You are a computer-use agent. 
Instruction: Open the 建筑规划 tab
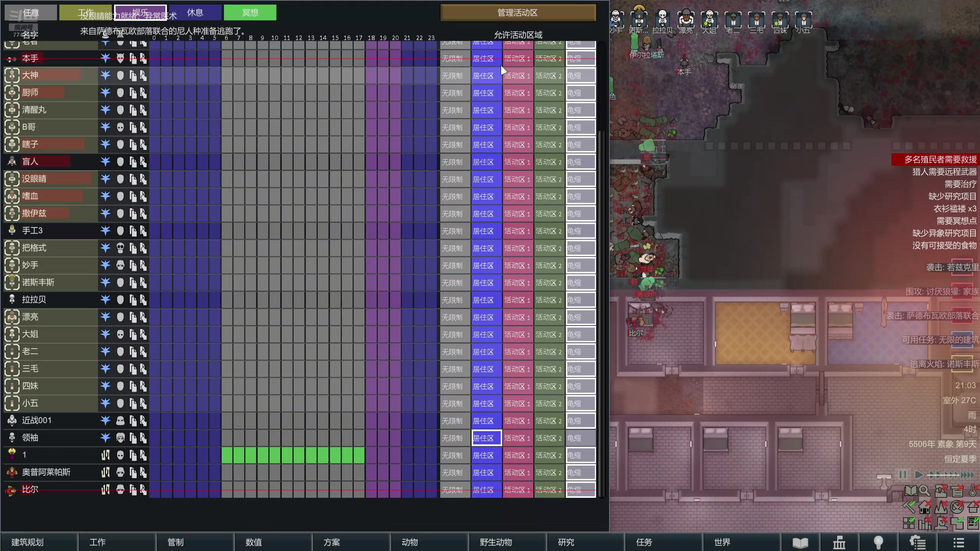point(39,542)
